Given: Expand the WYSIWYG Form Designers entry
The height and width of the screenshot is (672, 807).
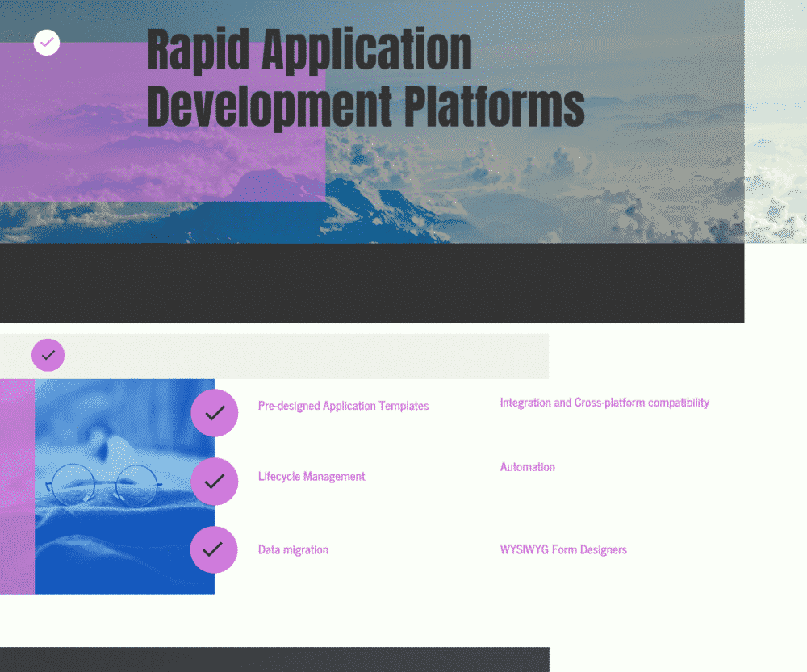Looking at the screenshot, I should coord(563,549).
